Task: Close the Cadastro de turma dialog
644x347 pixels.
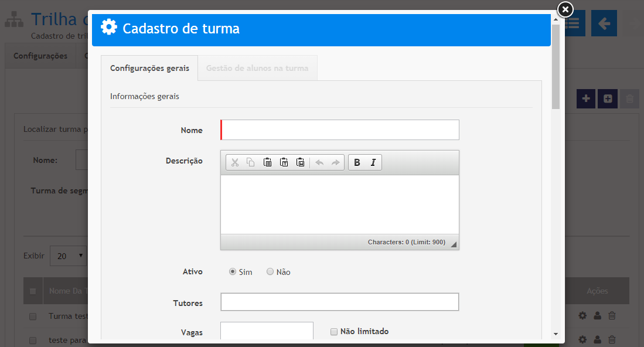Action: 564,9
